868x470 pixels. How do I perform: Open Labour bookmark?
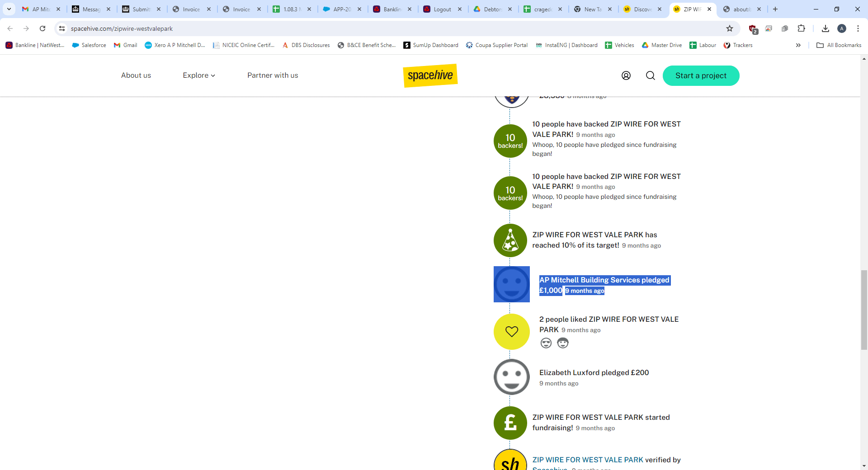(703, 45)
